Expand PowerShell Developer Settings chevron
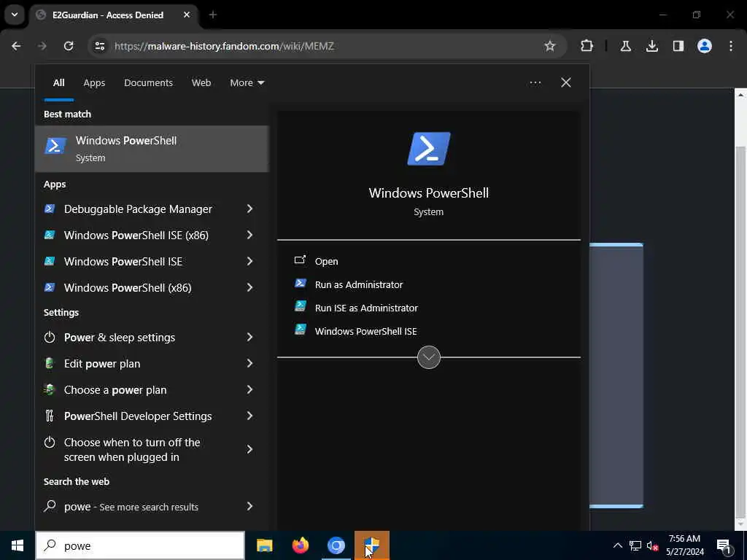 [x=249, y=416]
